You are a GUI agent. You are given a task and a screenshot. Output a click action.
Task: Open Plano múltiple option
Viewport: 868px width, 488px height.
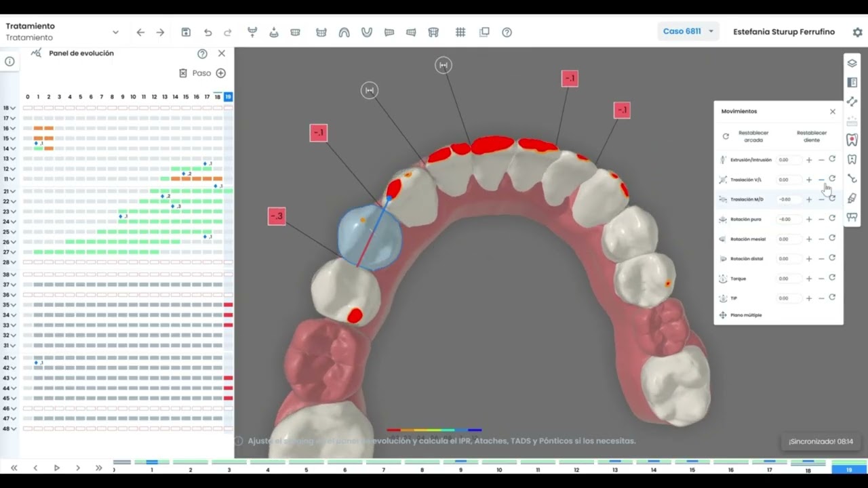click(x=746, y=315)
